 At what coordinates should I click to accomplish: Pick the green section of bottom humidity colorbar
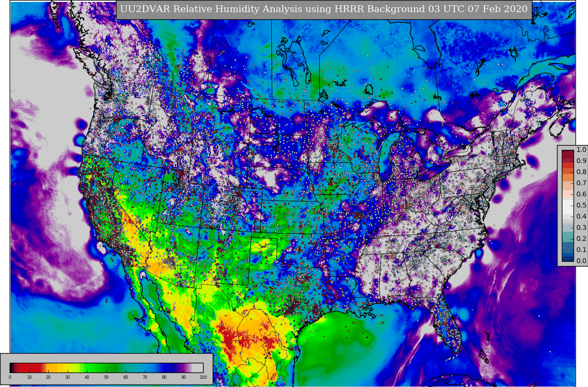(x=102, y=368)
